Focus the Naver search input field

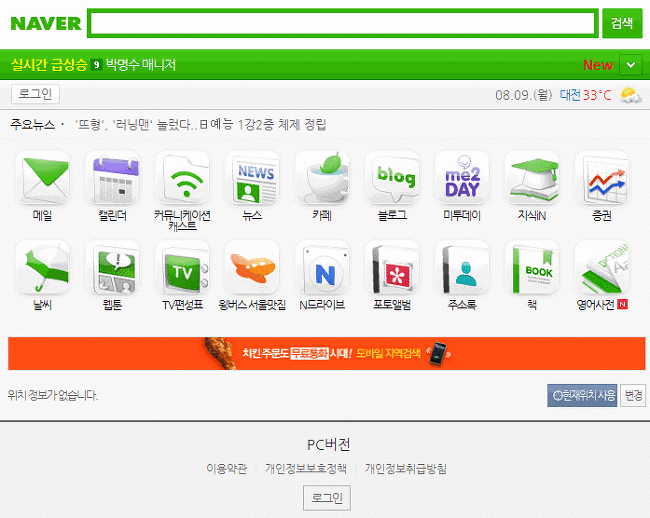(x=343, y=23)
